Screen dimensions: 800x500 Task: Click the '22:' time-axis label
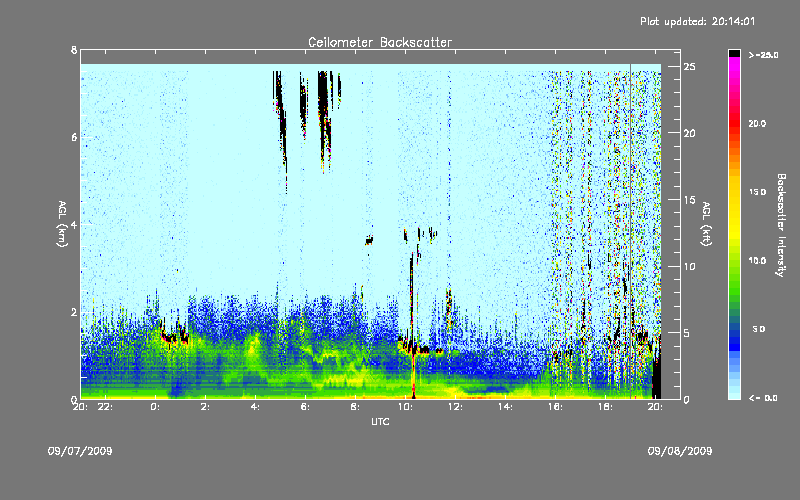(x=106, y=407)
